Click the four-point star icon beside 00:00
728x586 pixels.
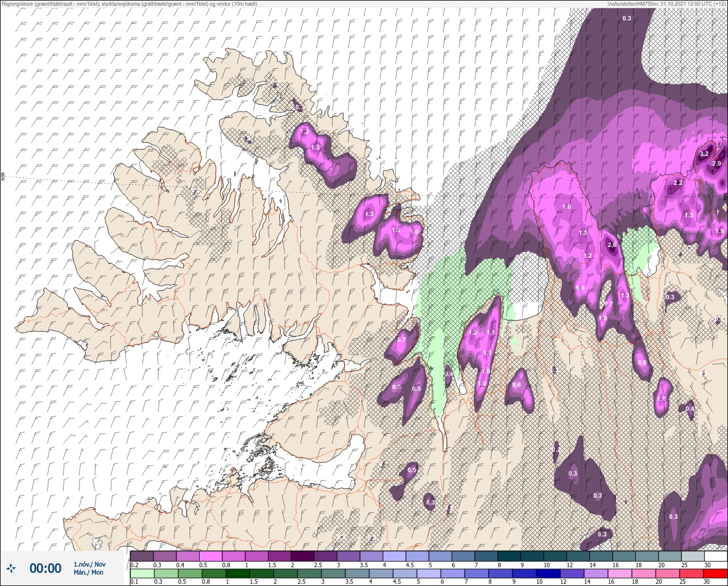(x=11, y=568)
